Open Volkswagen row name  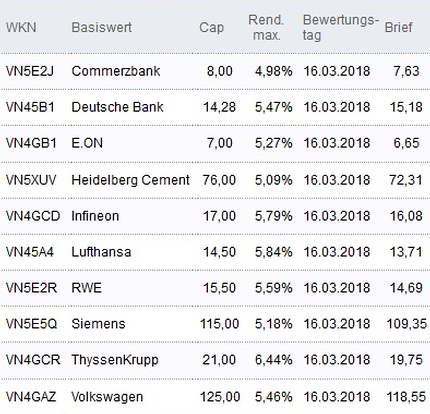coord(107,397)
